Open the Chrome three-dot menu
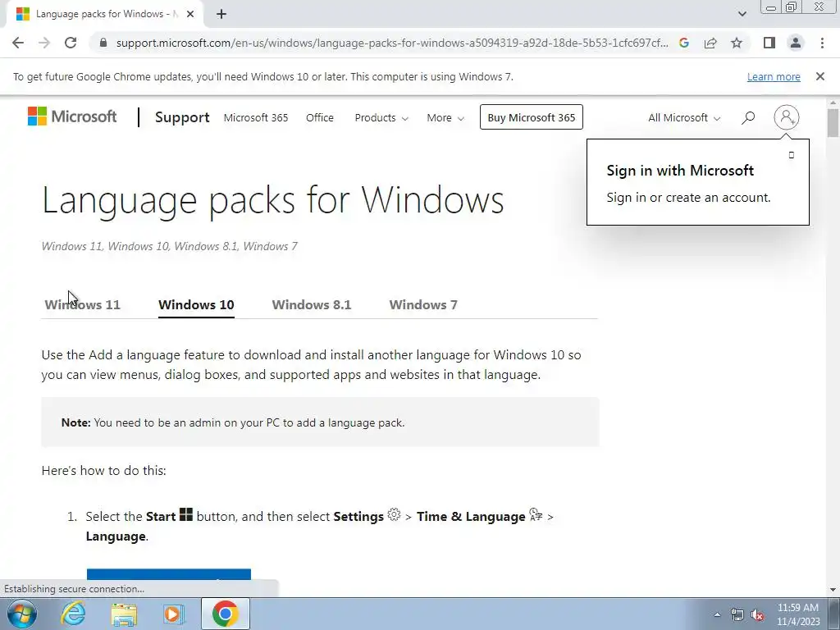The height and width of the screenshot is (630, 840). point(822,43)
